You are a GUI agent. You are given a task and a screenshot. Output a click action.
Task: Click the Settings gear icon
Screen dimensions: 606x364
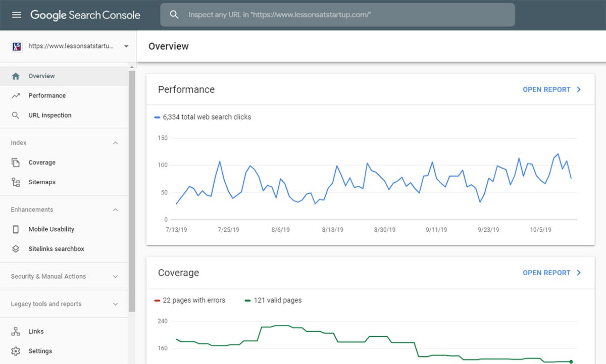[x=16, y=351]
